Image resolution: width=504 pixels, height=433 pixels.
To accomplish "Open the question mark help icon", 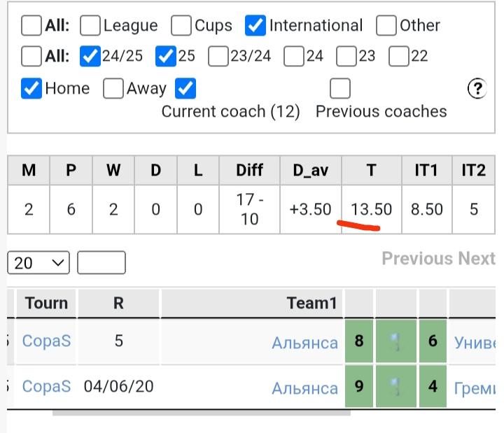I will 477,89.
